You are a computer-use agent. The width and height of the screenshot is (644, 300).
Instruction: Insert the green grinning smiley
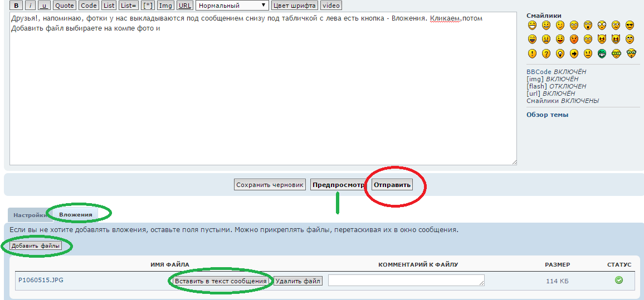[602, 54]
